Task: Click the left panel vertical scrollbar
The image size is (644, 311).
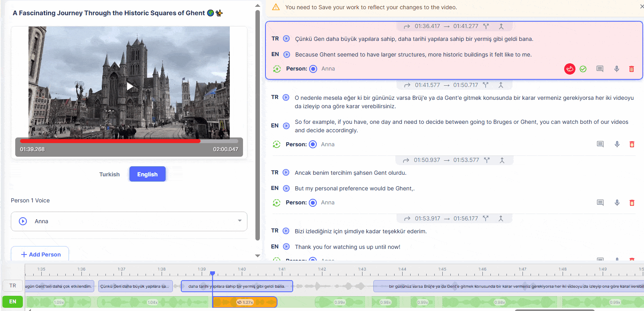Action: [257, 124]
